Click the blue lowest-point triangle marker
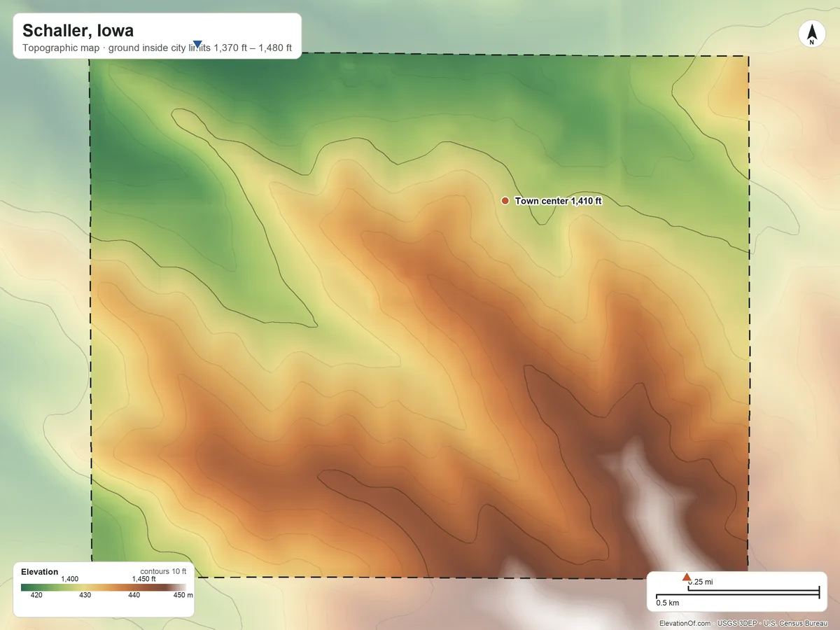This screenshot has width=840, height=630. click(197, 45)
